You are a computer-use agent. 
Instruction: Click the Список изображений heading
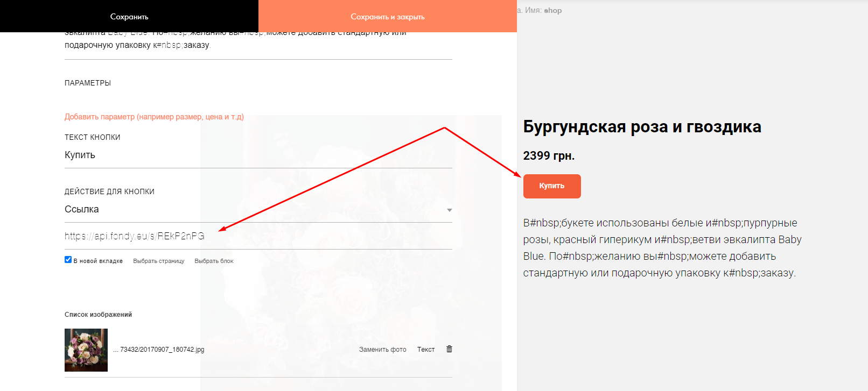click(x=98, y=315)
